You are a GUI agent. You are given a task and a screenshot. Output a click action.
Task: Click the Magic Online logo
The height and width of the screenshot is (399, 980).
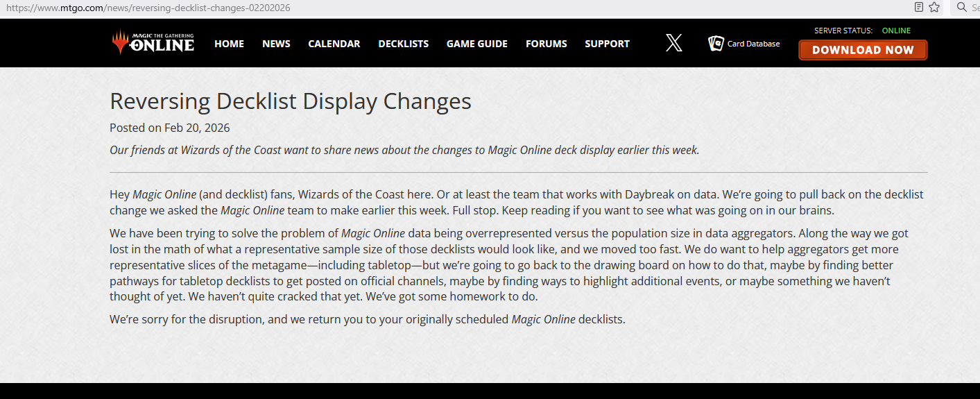click(153, 43)
